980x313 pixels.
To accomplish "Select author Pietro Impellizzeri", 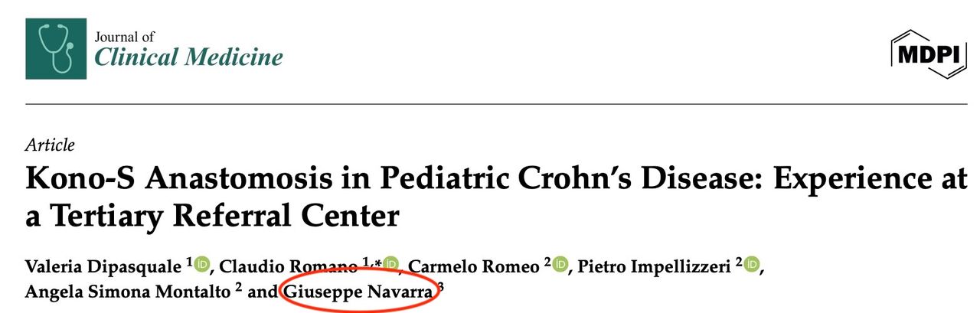I will (655, 267).
